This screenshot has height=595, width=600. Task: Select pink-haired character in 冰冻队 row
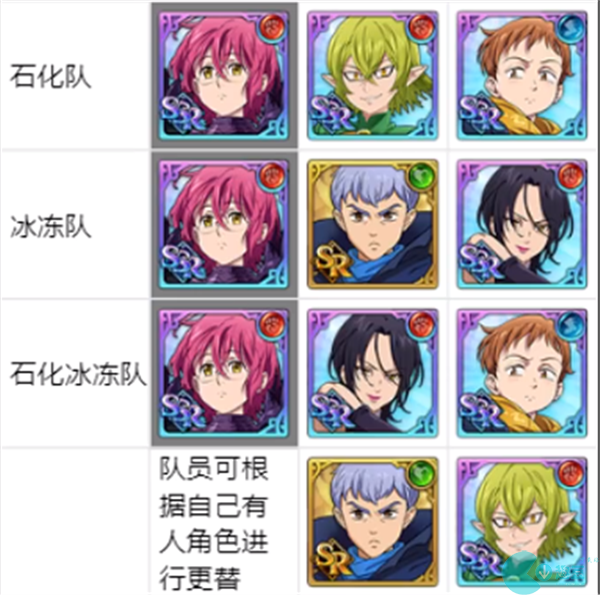click(223, 224)
